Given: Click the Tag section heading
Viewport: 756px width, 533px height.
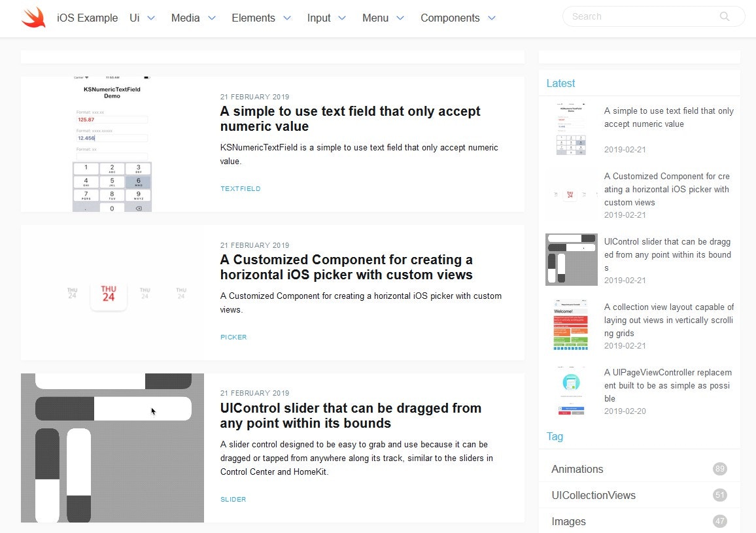Looking at the screenshot, I should point(555,436).
